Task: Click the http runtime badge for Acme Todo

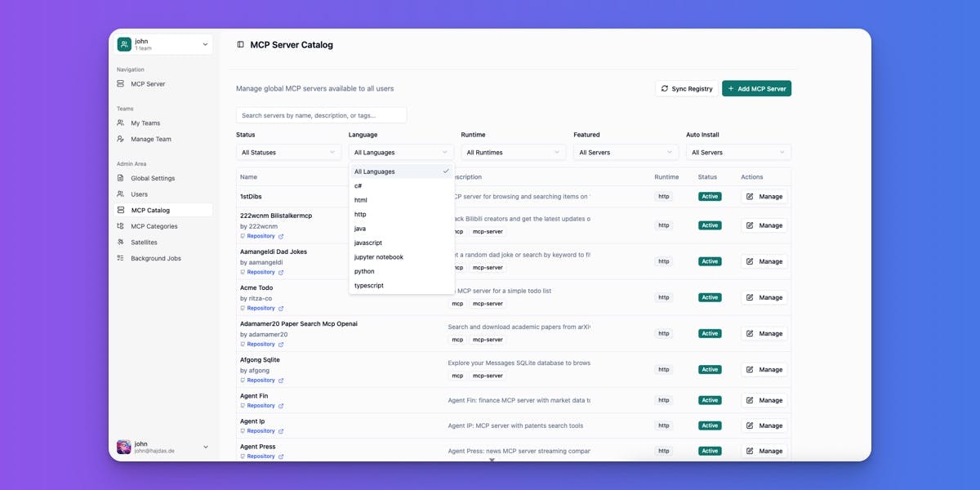Action: 664,297
